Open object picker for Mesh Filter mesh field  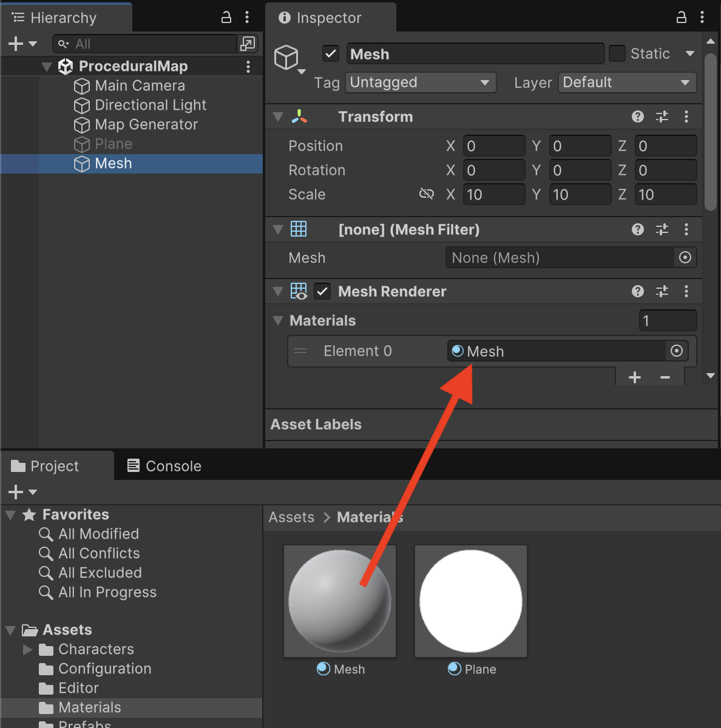685,258
